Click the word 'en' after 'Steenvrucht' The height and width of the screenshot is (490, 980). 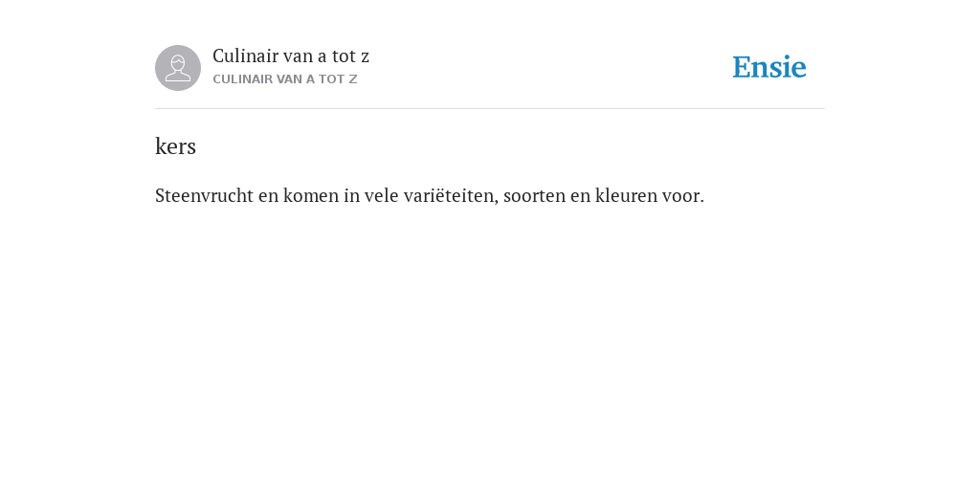click(268, 197)
